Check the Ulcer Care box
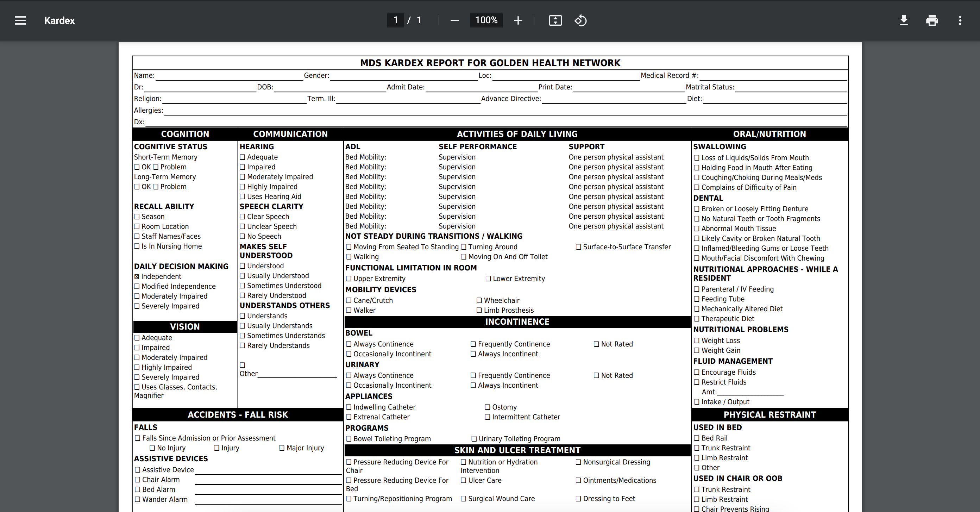 463,481
